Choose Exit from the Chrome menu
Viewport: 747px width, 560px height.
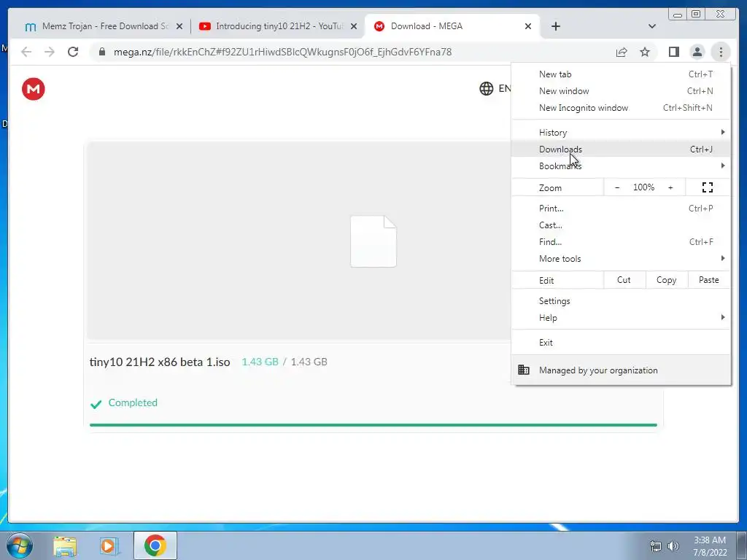click(622, 343)
